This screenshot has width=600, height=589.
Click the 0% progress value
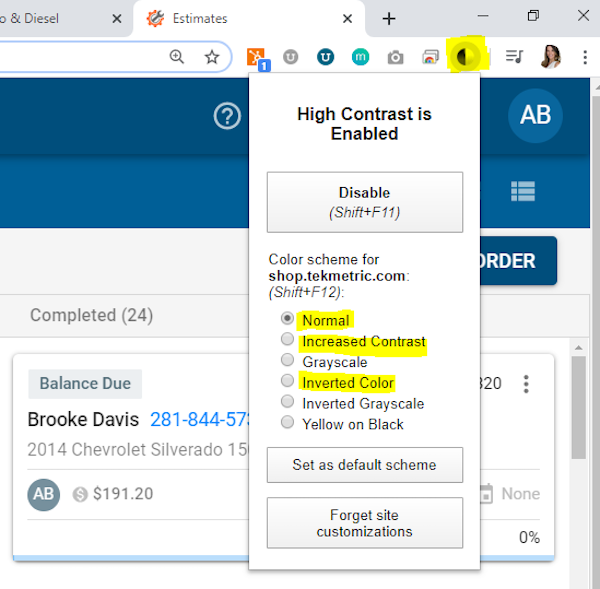pyautogui.click(x=529, y=538)
